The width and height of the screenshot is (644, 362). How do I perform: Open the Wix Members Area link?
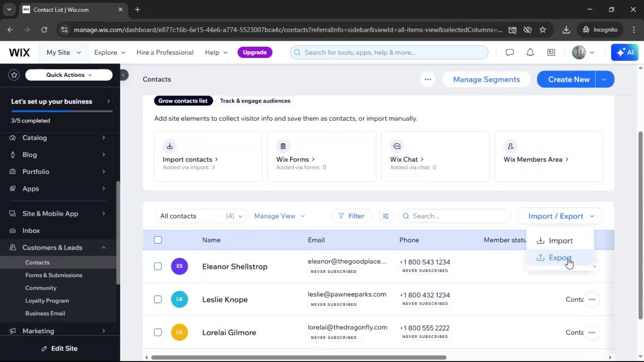pos(536,160)
